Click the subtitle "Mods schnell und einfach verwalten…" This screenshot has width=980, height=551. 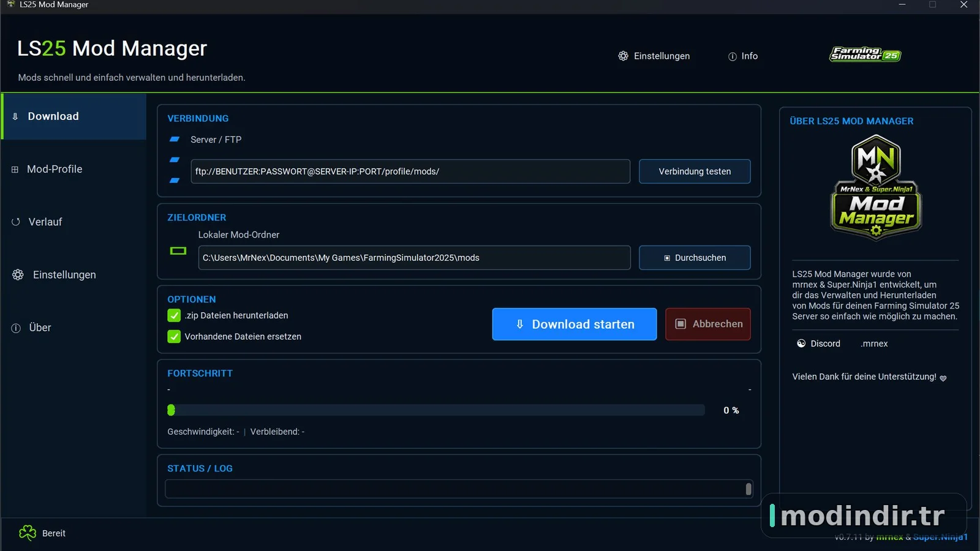(132, 78)
